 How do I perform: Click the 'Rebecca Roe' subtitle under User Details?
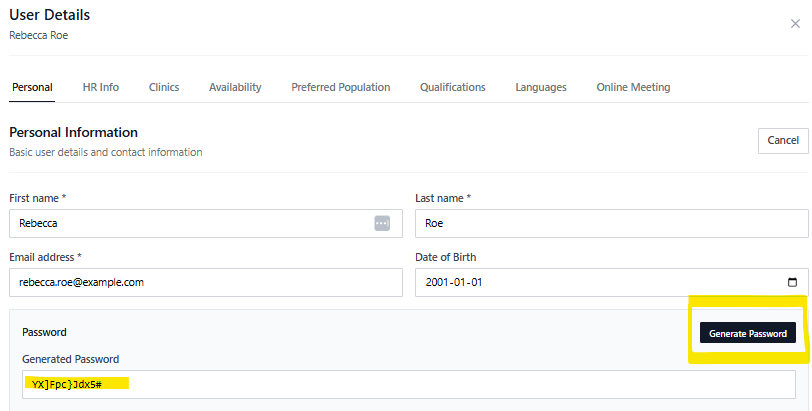point(39,36)
